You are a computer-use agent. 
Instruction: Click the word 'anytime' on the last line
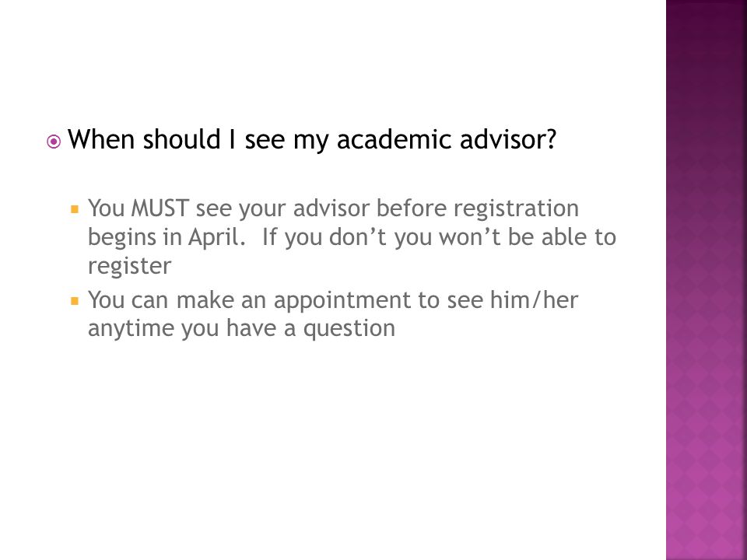pyautogui.click(x=131, y=330)
